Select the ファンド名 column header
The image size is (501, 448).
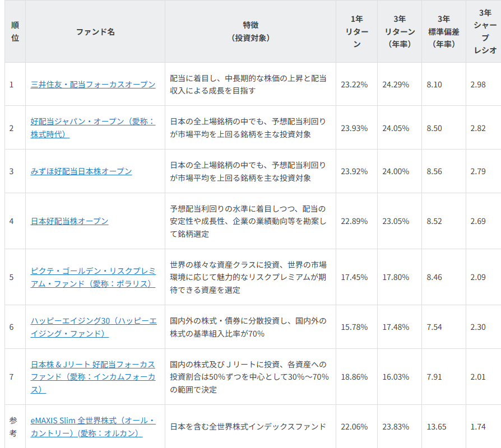click(x=95, y=31)
